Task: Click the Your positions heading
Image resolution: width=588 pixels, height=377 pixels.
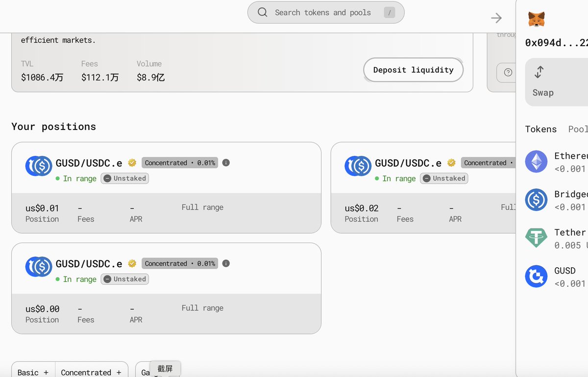Action: point(54,126)
